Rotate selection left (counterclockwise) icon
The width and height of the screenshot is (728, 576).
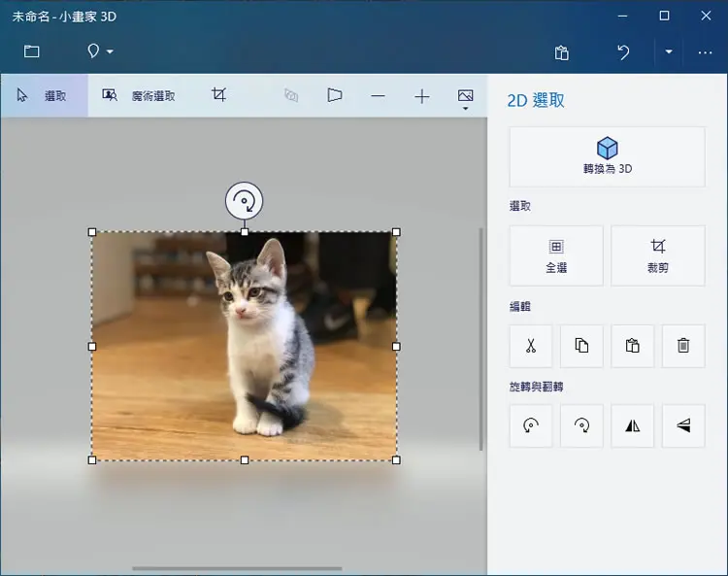tap(531, 426)
